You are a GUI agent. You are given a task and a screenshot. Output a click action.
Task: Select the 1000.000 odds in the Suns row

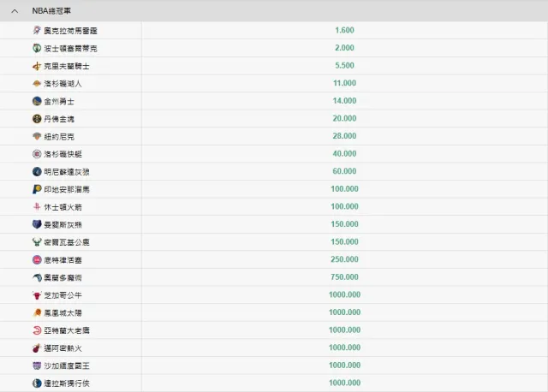344,312
